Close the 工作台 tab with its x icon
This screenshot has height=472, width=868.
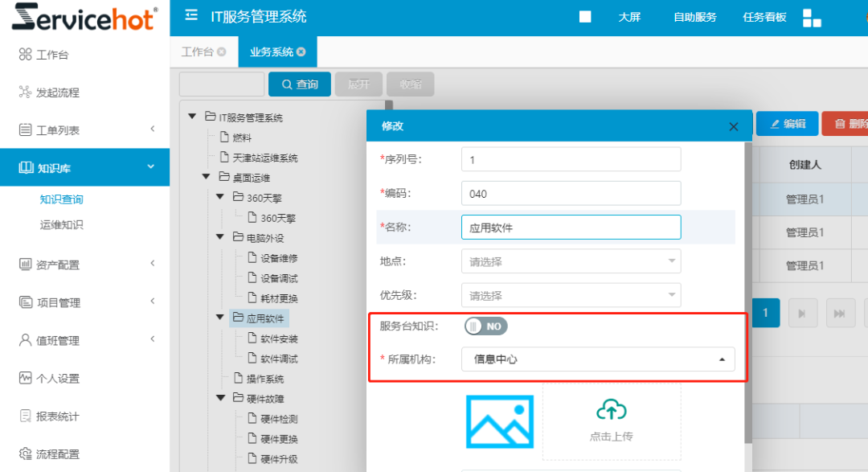tap(222, 51)
